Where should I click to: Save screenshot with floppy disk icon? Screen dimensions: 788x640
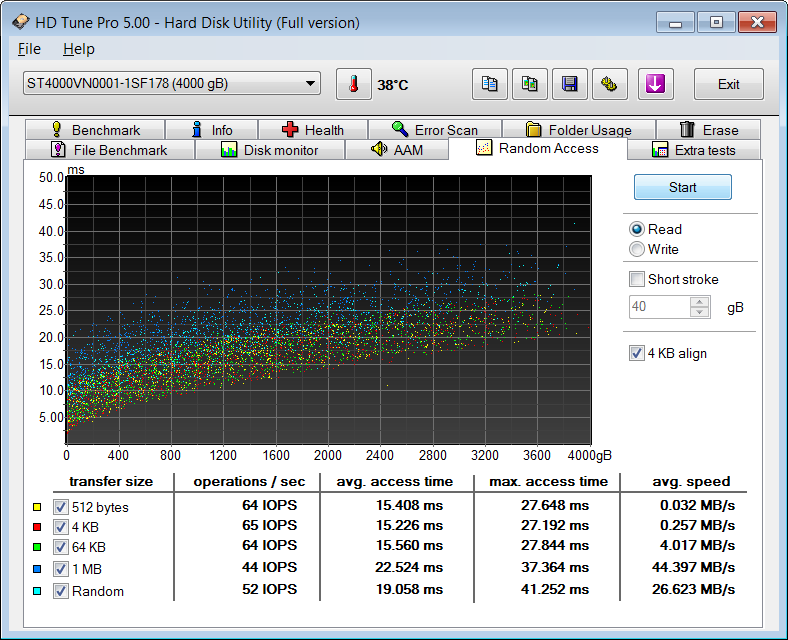[x=569, y=84]
